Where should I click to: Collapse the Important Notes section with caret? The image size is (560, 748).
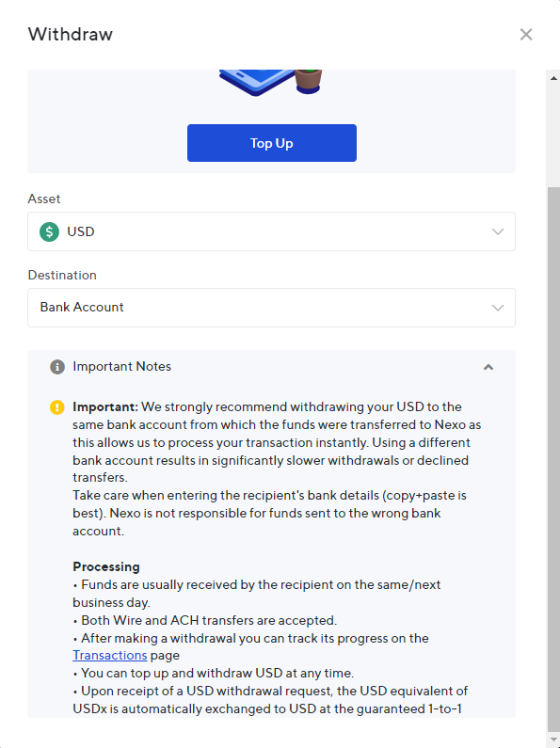tap(488, 367)
